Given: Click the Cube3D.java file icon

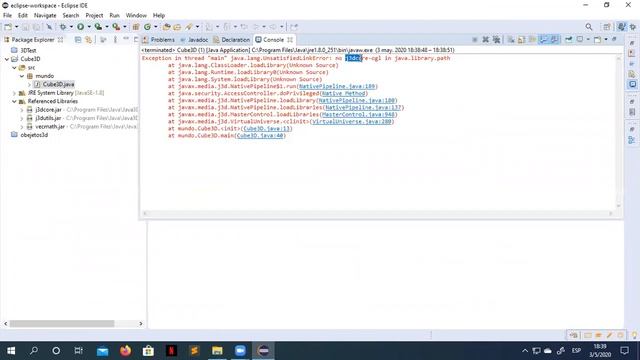Looking at the screenshot, I should [37, 84].
